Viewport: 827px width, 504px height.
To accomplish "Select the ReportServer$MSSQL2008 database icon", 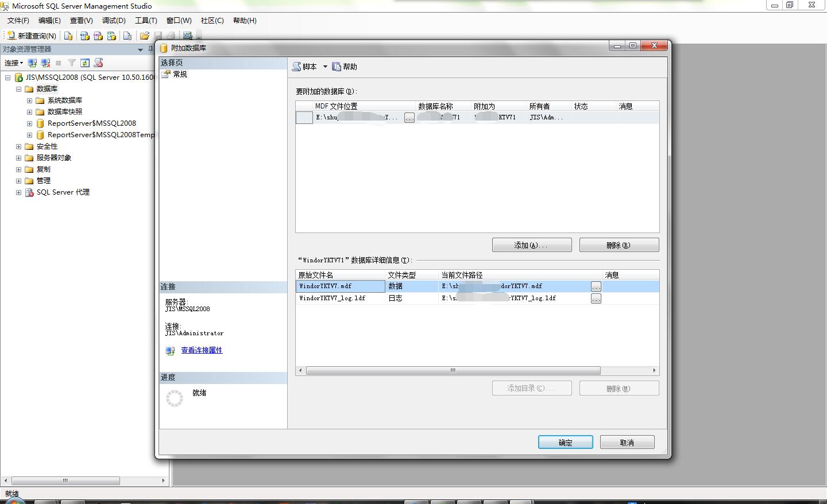I will pos(40,123).
